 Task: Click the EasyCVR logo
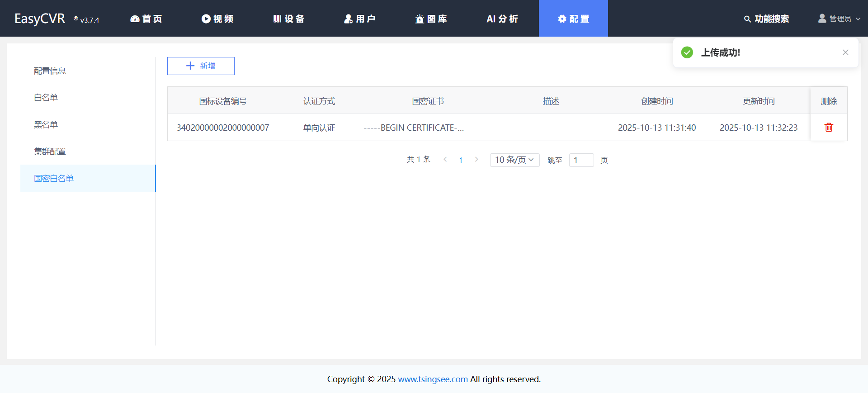tap(40, 19)
